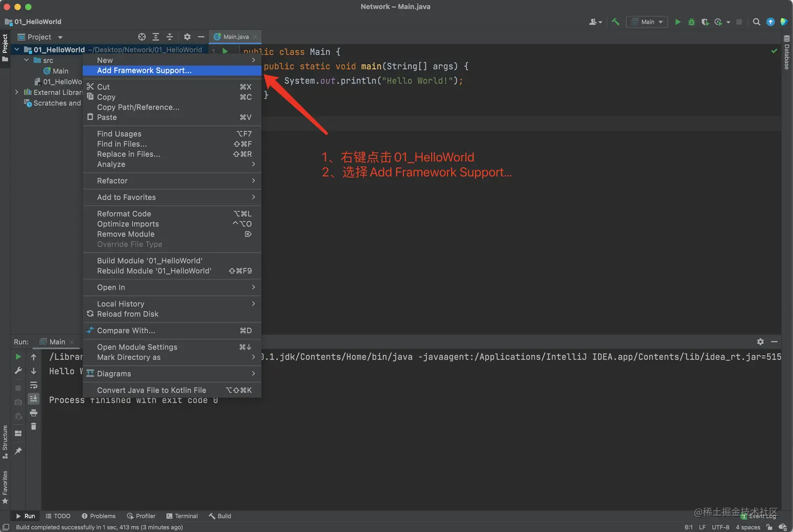Click the wrench icon in Run panel
The width and height of the screenshot is (793, 532).
18,371
